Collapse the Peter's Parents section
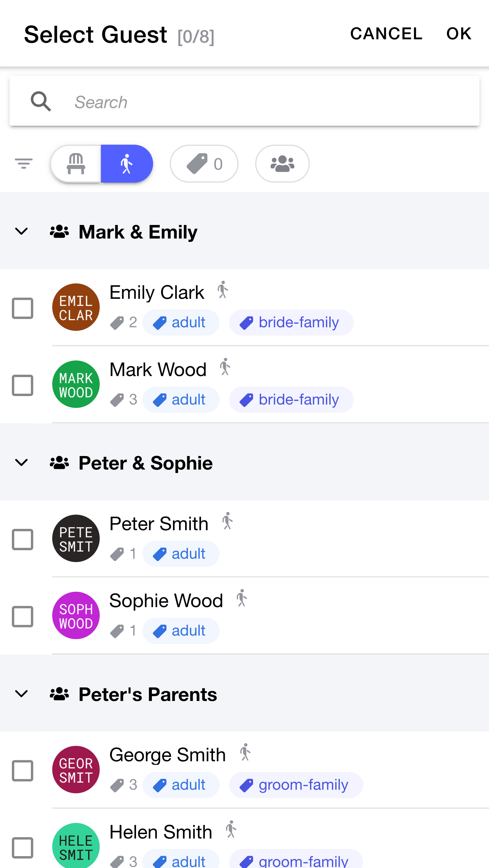This screenshot has width=489, height=868. click(x=22, y=694)
